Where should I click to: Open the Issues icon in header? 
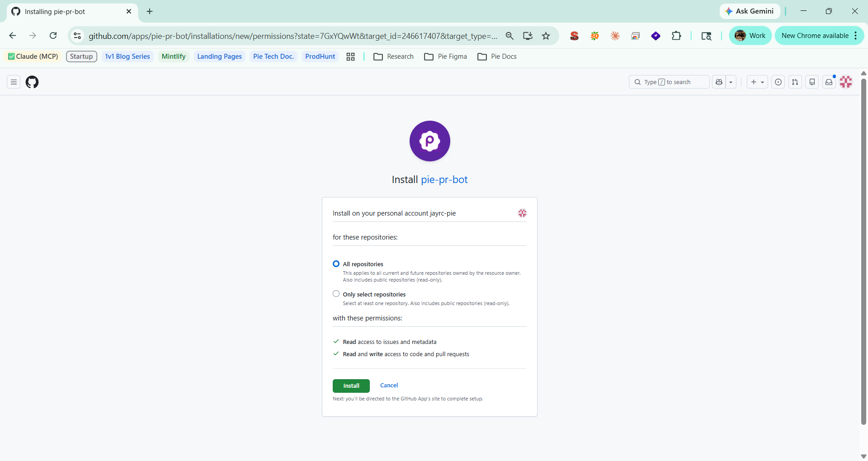tap(778, 82)
